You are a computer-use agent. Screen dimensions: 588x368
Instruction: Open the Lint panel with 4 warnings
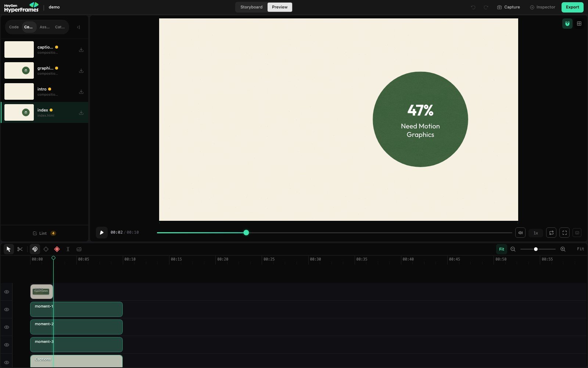(44, 233)
